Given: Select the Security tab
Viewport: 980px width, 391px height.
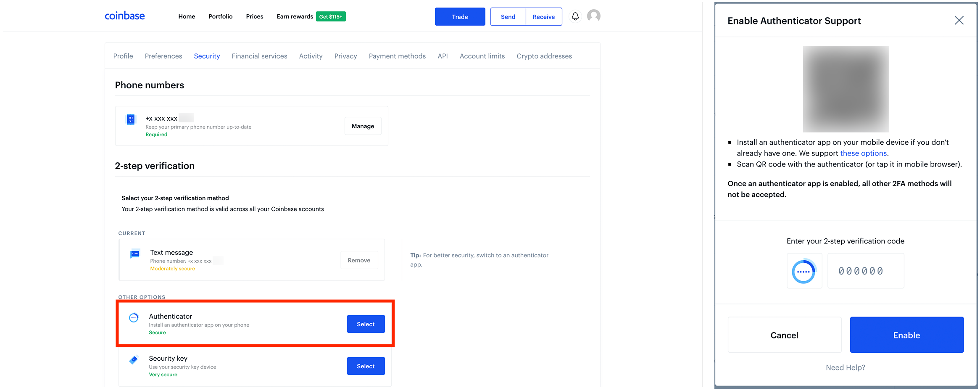Looking at the screenshot, I should [207, 56].
